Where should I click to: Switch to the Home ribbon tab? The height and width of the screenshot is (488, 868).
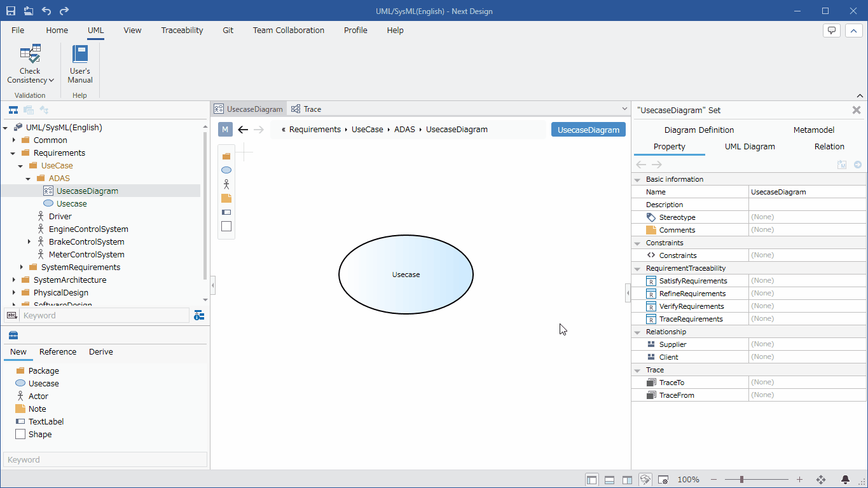(57, 30)
